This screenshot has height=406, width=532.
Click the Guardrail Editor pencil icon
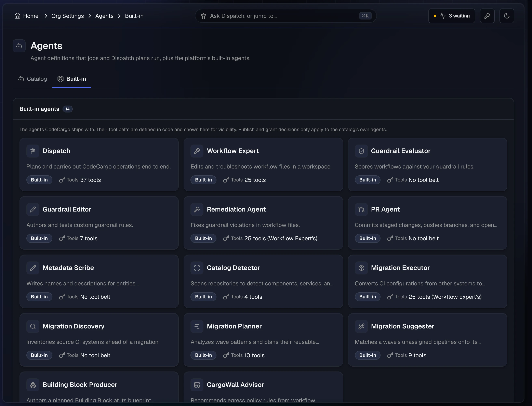(33, 209)
